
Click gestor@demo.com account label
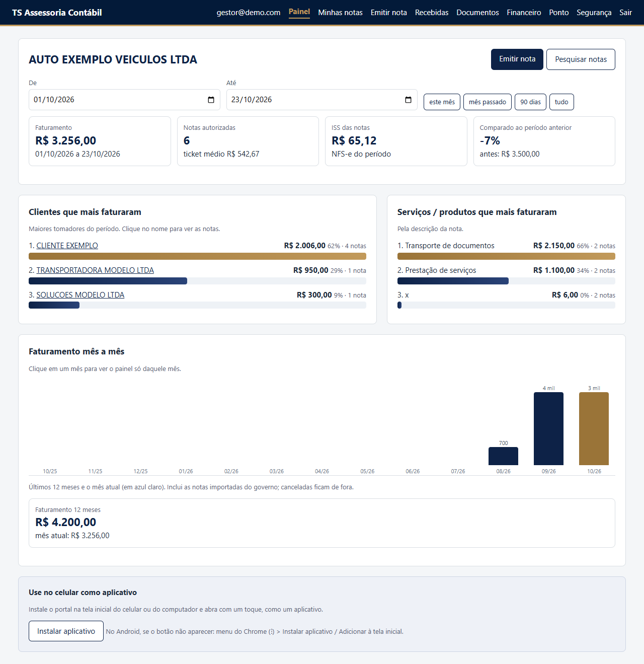click(249, 13)
